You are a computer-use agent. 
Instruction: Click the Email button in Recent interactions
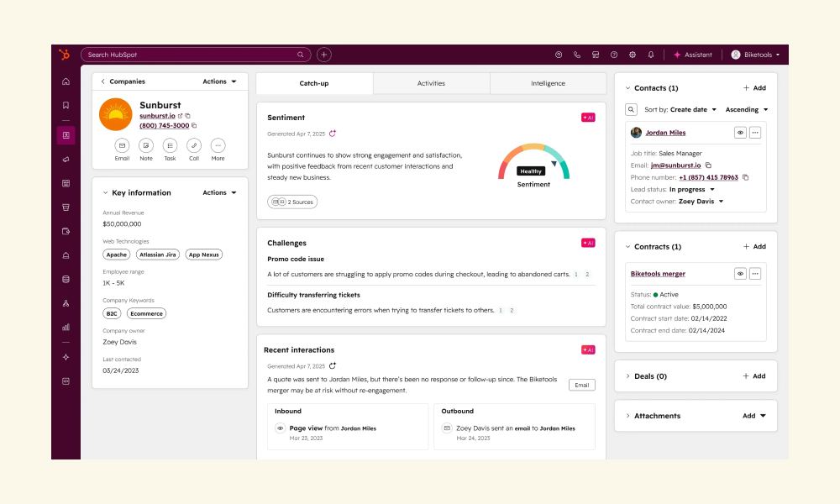(x=582, y=385)
